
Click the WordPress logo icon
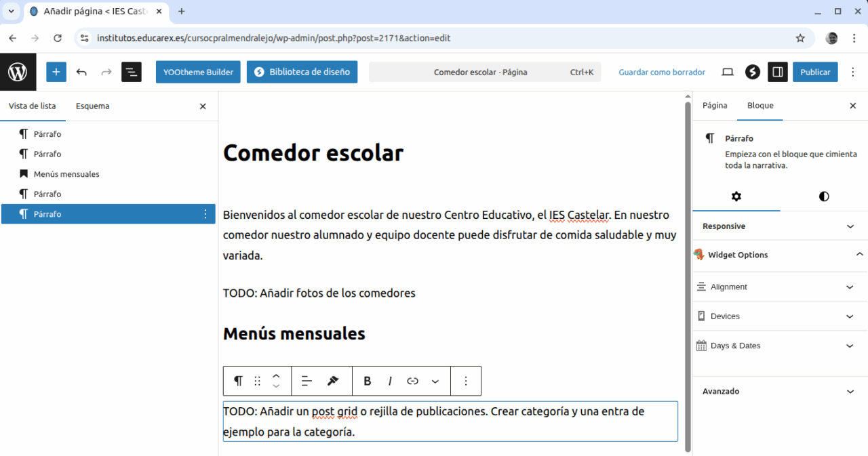pos(18,72)
